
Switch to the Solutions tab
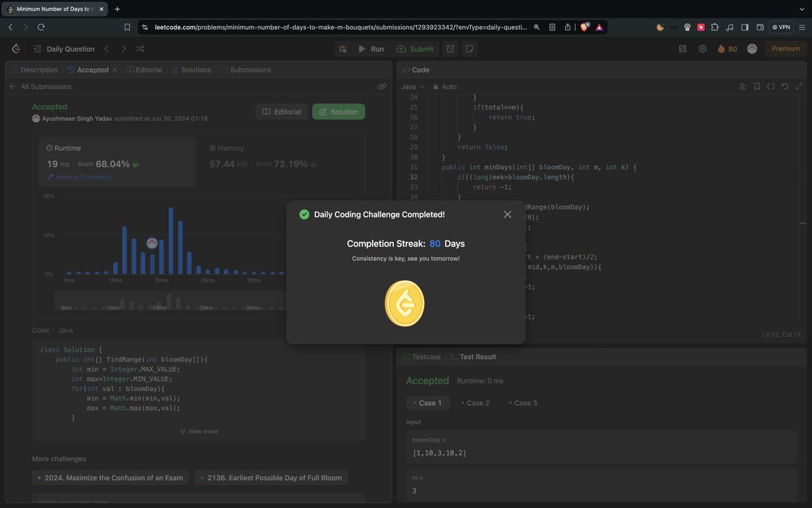point(191,70)
